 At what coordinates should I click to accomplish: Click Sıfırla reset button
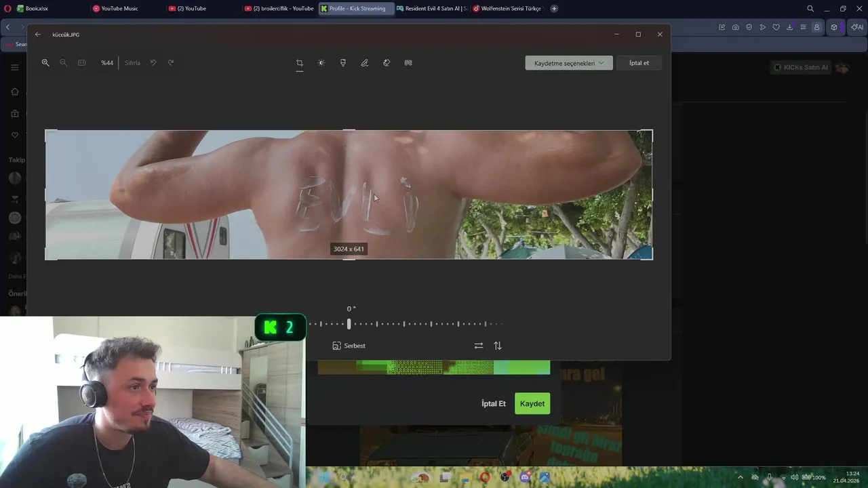[x=132, y=62]
